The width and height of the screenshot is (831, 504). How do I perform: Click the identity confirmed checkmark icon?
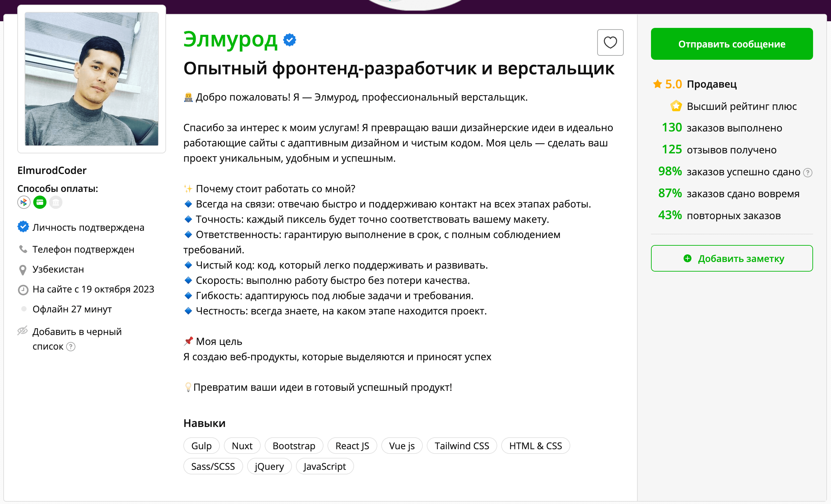23,227
